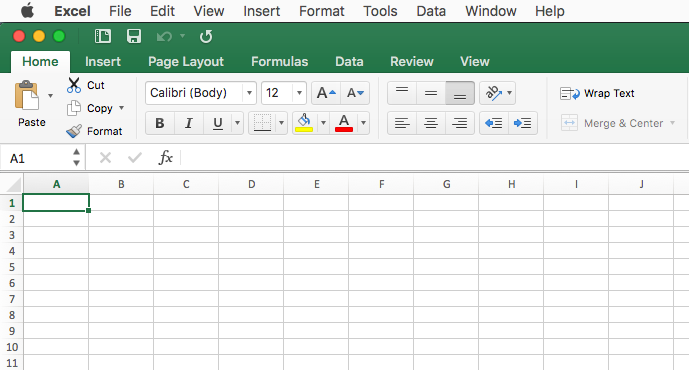Expand the font size 12 dropdown
The image size is (689, 370).
point(299,93)
